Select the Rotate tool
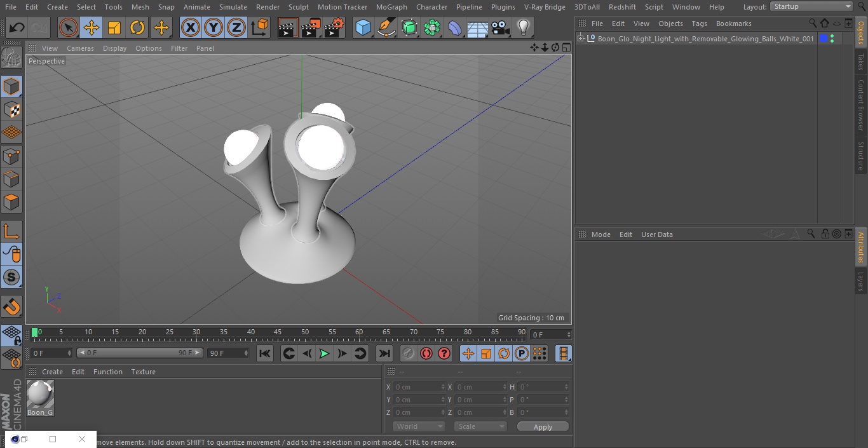 tap(137, 28)
